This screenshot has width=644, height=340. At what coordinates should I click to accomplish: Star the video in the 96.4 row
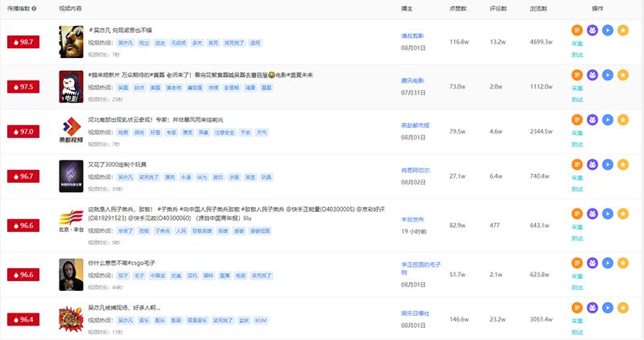(x=623, y=308)
